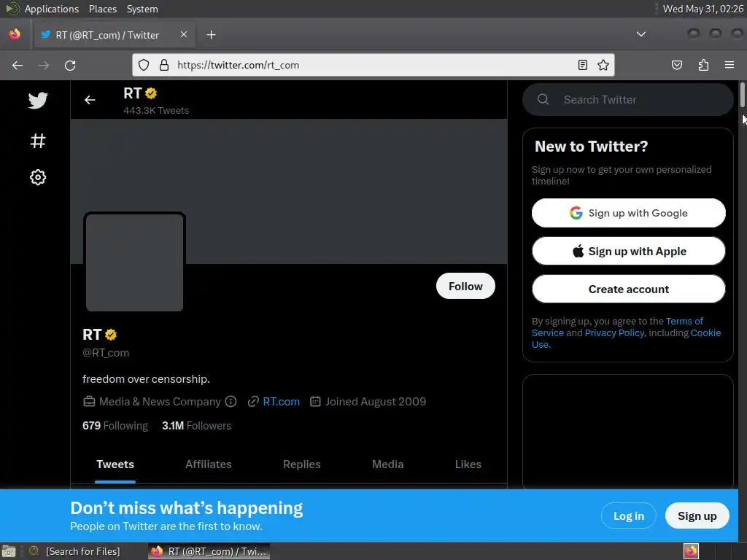
Task: Click Sign up with Apple button
Action: (628, 251)
